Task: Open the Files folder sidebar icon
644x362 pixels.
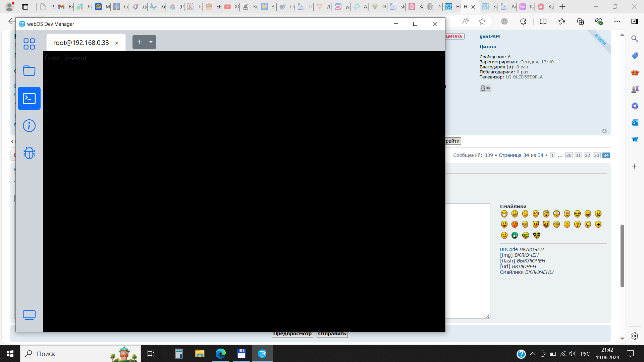Action: click(x=29, y=71)
